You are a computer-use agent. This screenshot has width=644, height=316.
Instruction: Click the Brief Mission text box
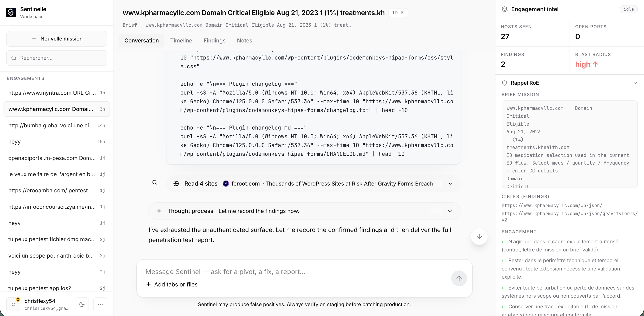[x=570, y=144]
